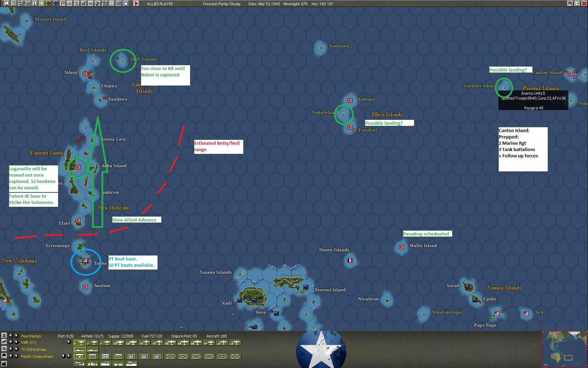This screenshot has height=368, width=588.
Task: Click the C button top right
Action: point(577,4)
